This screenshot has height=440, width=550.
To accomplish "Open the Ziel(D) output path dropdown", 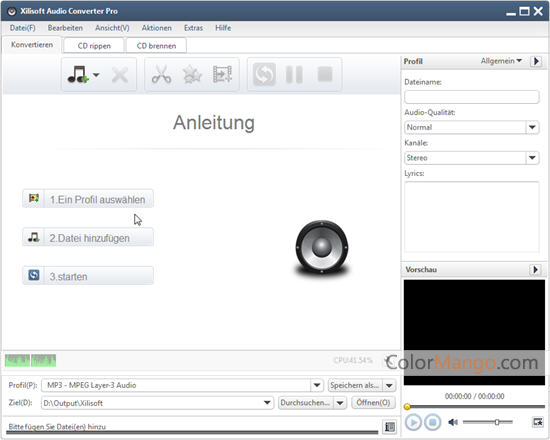I will [267, 403].
